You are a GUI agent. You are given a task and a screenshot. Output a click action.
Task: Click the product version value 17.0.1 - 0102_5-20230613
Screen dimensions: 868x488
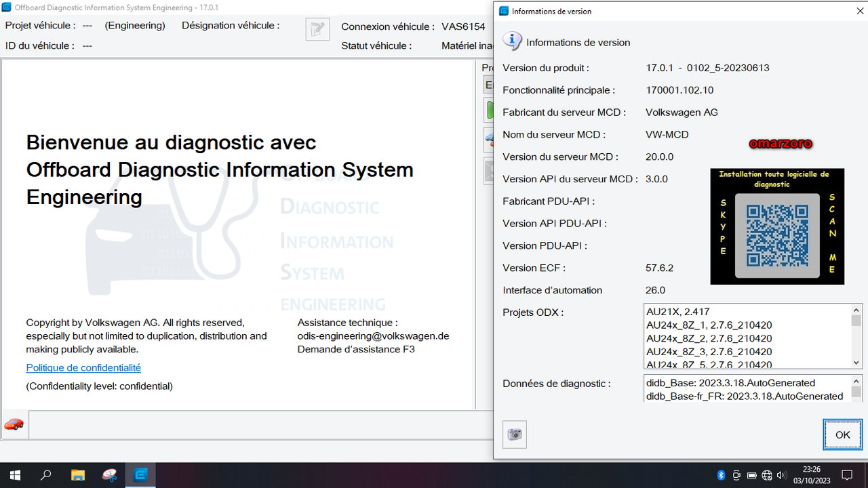pyautogui.click(x=707, y=68)
